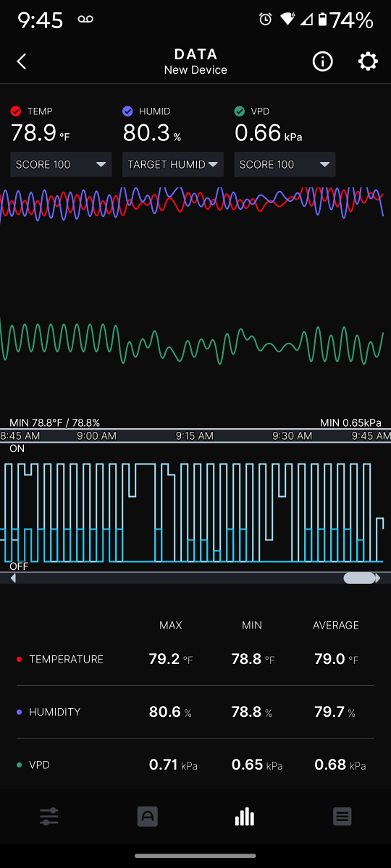Screen dimensions: 391x868
Task: Tap the 0.71 kPa max VPD value
Action: point(173,765)
